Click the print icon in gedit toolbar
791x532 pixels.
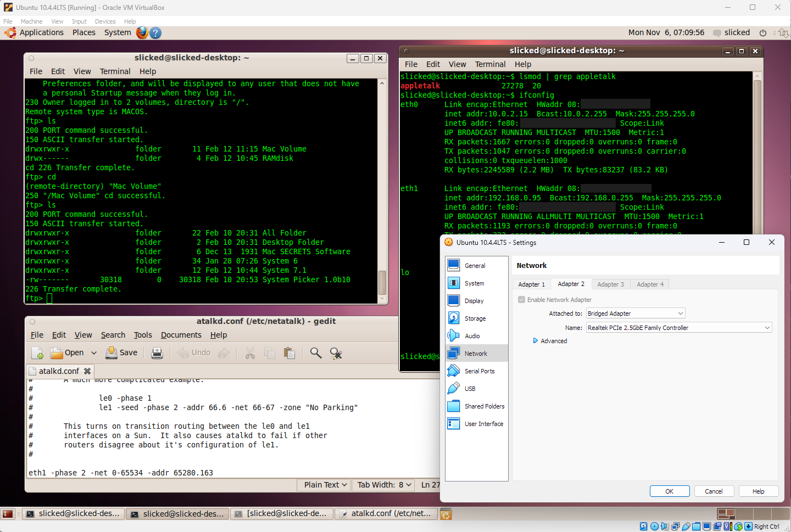coord(157,353)
